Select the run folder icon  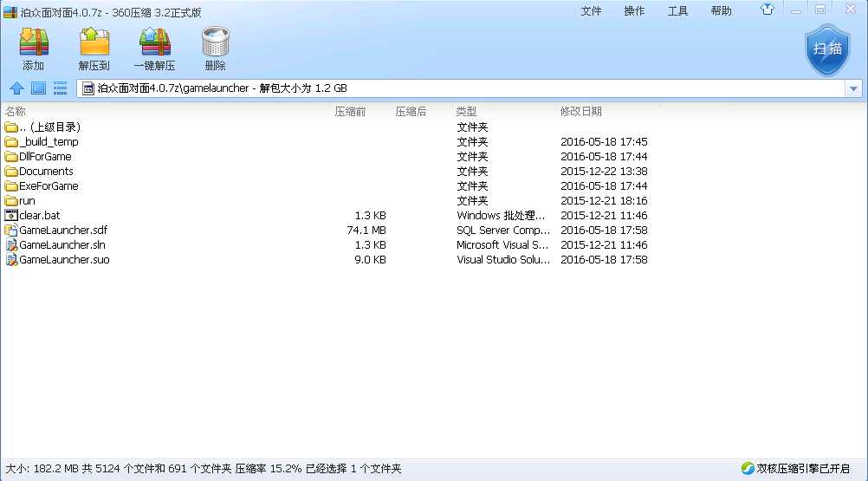(11, 201)
